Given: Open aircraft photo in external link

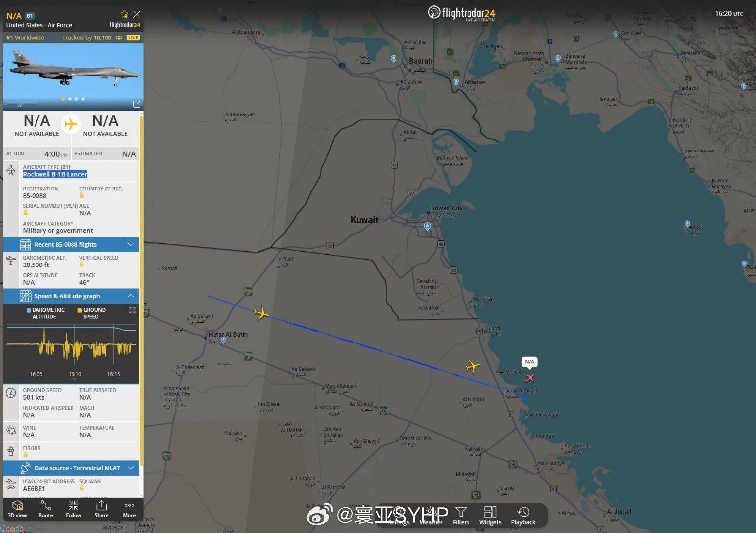Looking at the screenshot, I should 137,104.
